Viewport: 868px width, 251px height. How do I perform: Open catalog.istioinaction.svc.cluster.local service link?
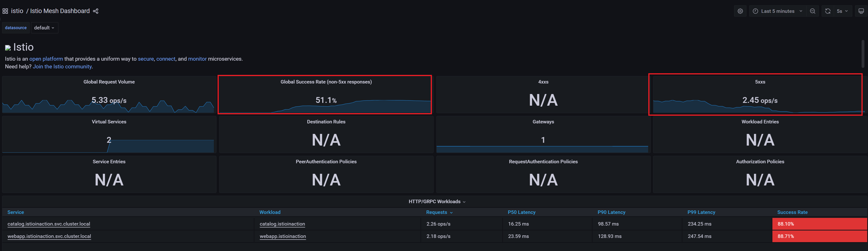(49, 224)
